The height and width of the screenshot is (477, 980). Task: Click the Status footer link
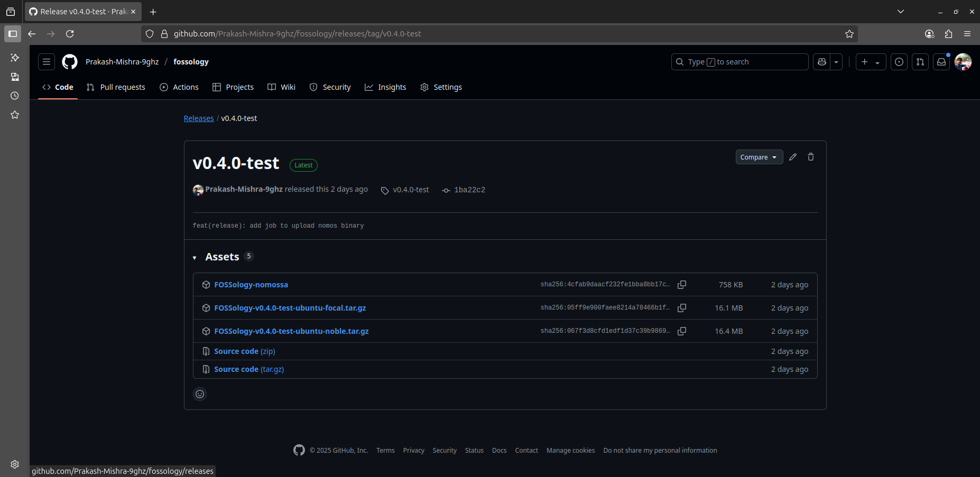pos(474,451)
